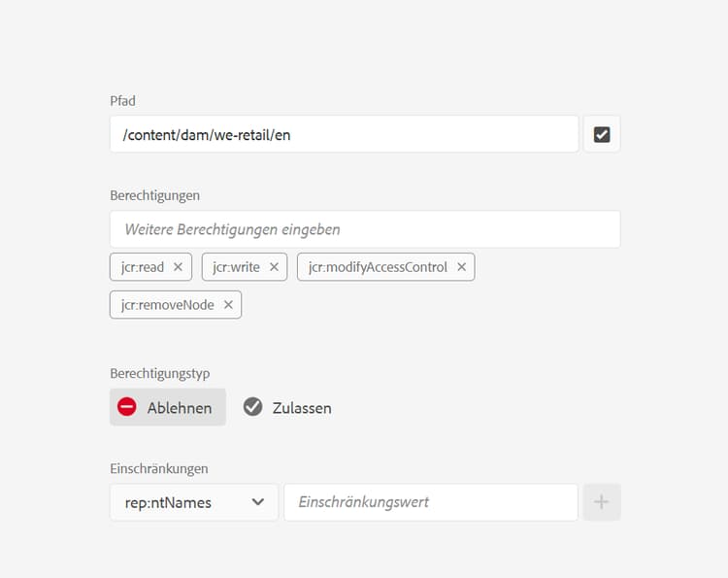Click the Weitere Berechtigungen eingeben field

click(365, 229)
